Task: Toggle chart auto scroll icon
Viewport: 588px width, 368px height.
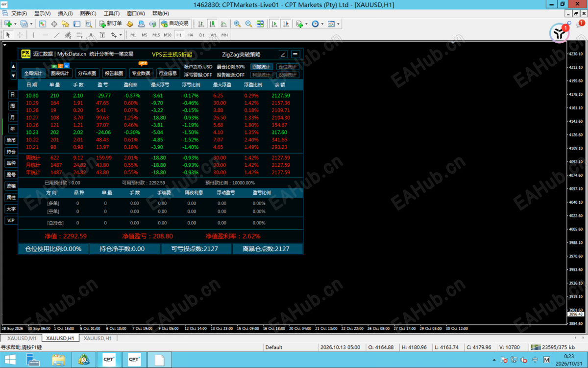Action: 273,24
